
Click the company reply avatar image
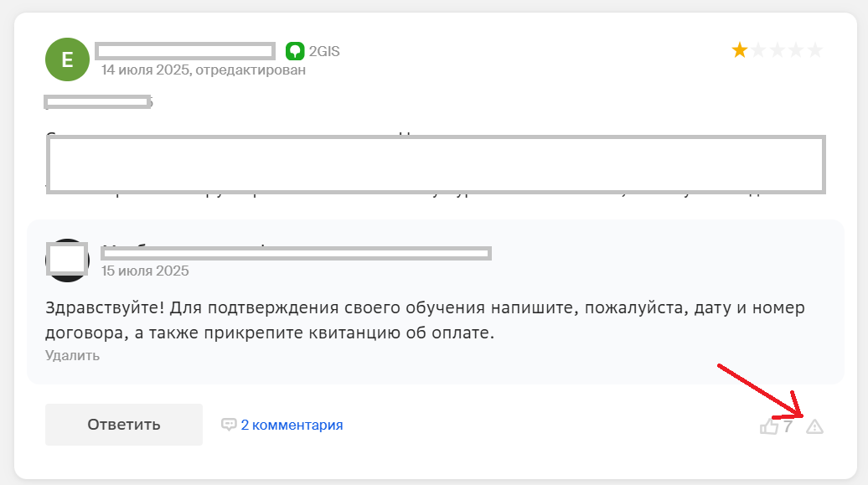pos(67,260)
